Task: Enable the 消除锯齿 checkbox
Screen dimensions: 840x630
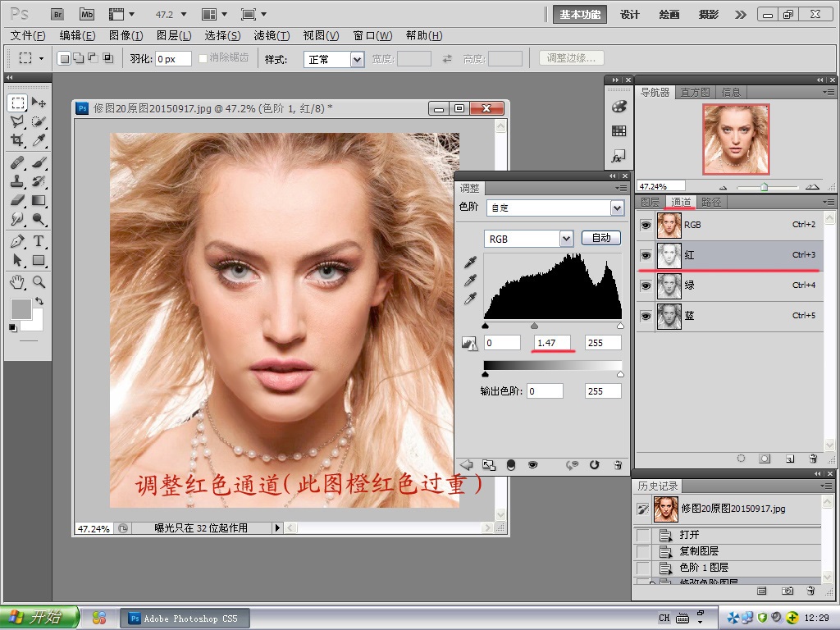Action: [x=203, y=58]
